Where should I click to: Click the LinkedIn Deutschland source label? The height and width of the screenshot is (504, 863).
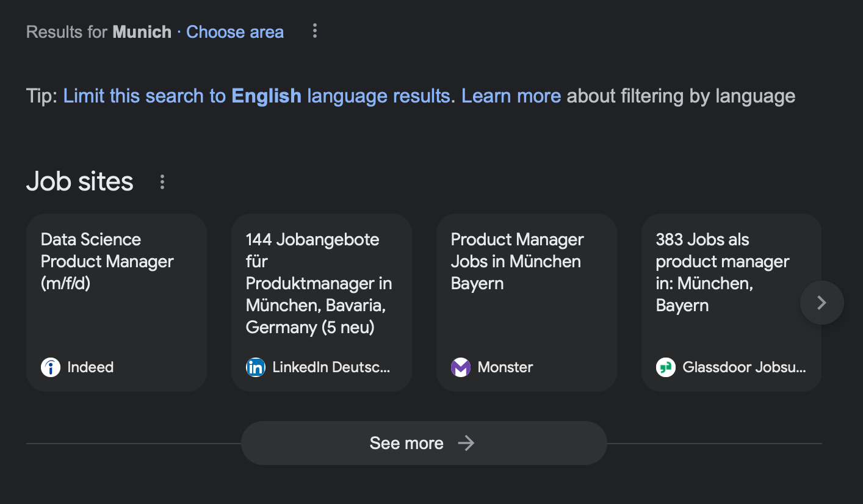coord(331,367)
